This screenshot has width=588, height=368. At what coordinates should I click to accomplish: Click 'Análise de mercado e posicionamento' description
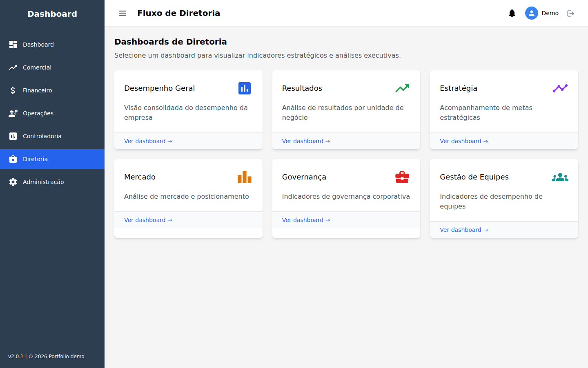click(187, 196)
